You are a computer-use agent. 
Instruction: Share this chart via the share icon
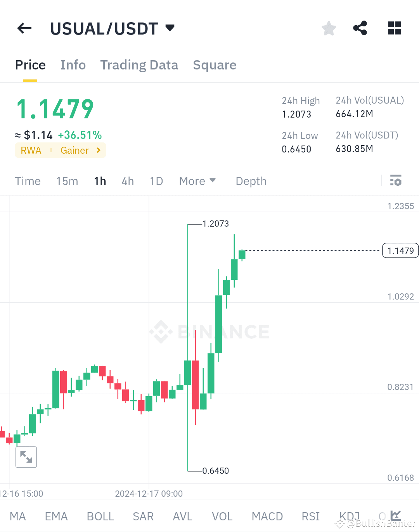point(360,28)
